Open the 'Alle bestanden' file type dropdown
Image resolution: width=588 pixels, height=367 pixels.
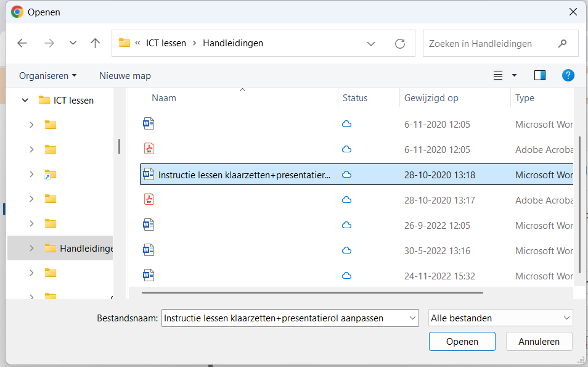(500, 318)
